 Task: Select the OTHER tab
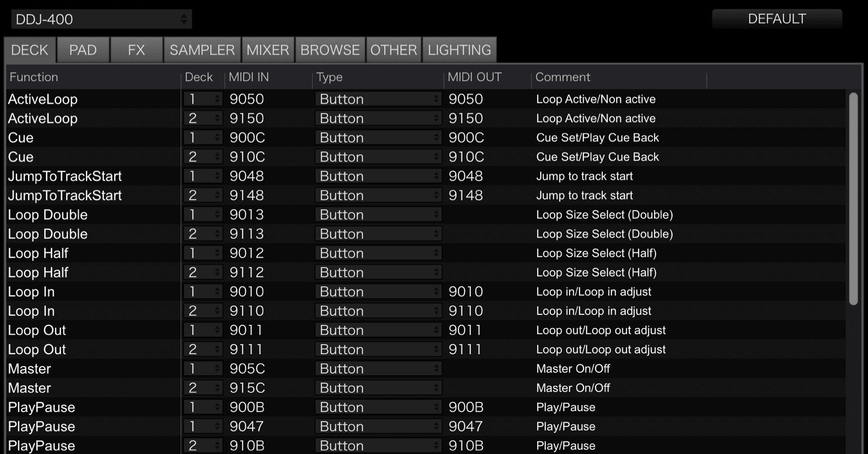click(x=393, y=50)
